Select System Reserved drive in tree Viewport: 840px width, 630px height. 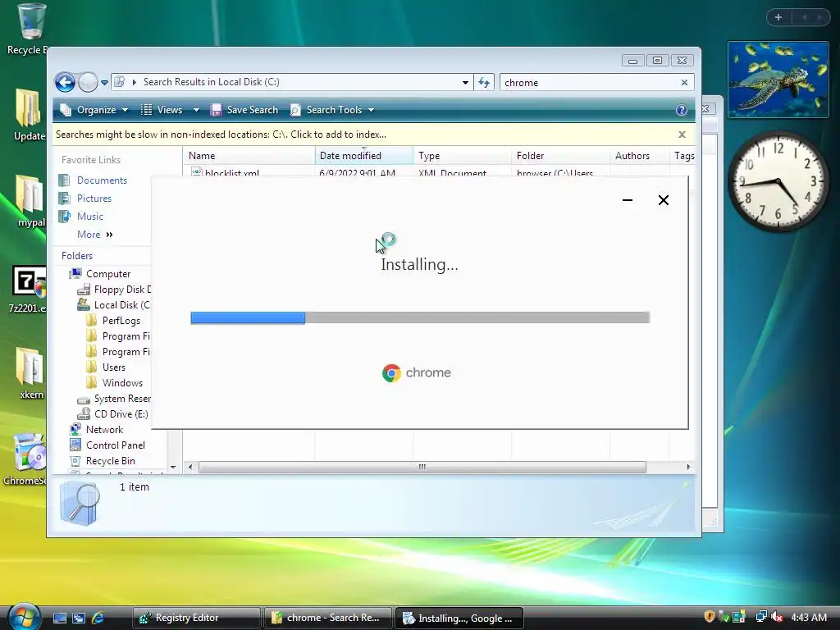(x=114, y=399)
